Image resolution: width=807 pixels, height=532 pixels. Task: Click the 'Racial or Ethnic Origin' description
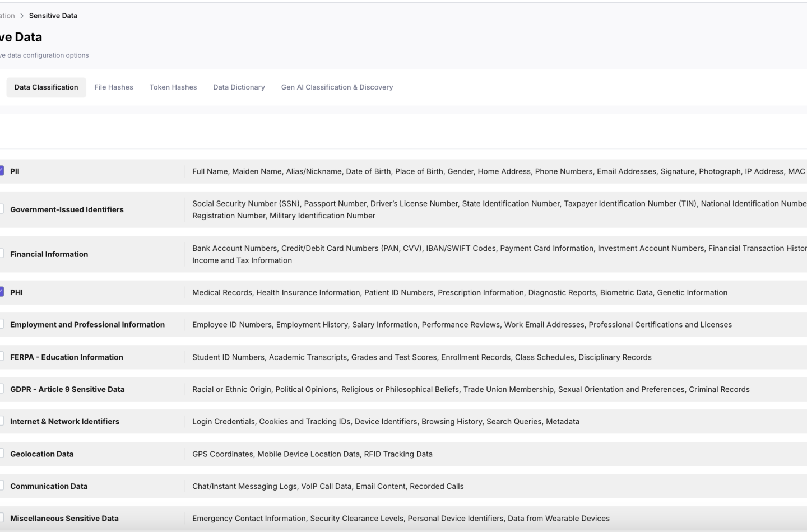pyautogui.click(x=471, y=389)
